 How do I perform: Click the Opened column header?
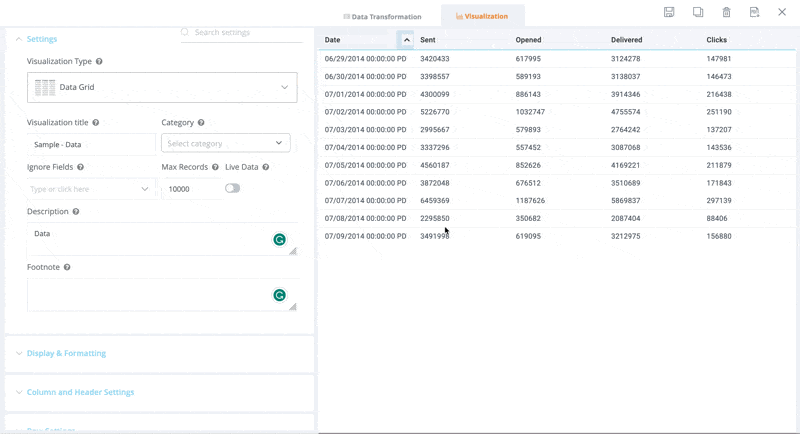(x=528, y=40)
